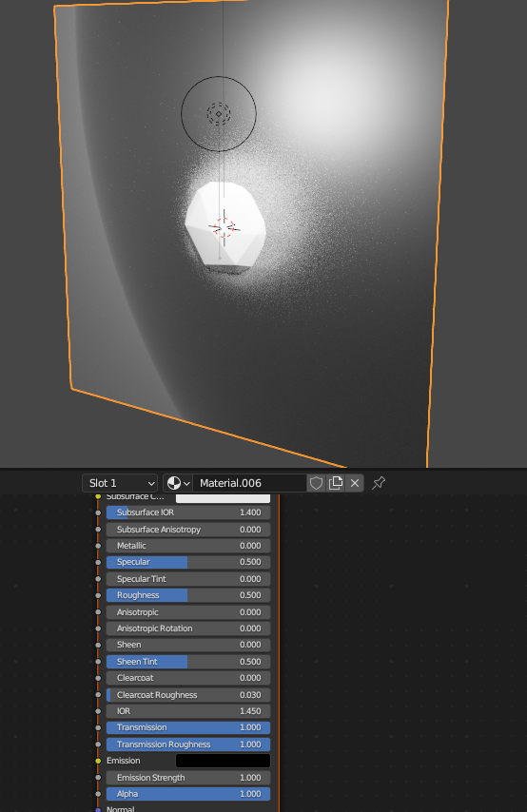Click the Specular Tint field
The image size is (527, 812).
pyautogui.click(x=188, y=579)
